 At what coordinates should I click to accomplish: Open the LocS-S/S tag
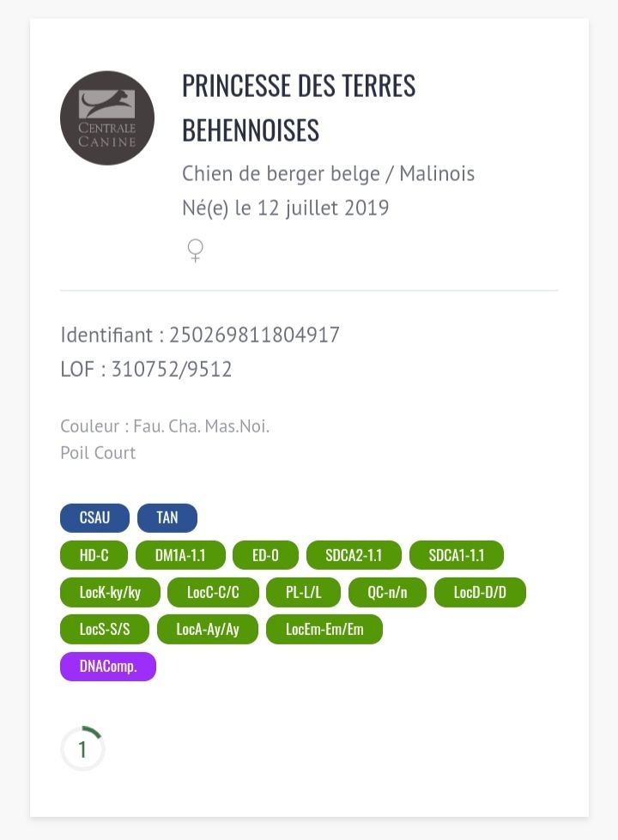tap(105, 629)
